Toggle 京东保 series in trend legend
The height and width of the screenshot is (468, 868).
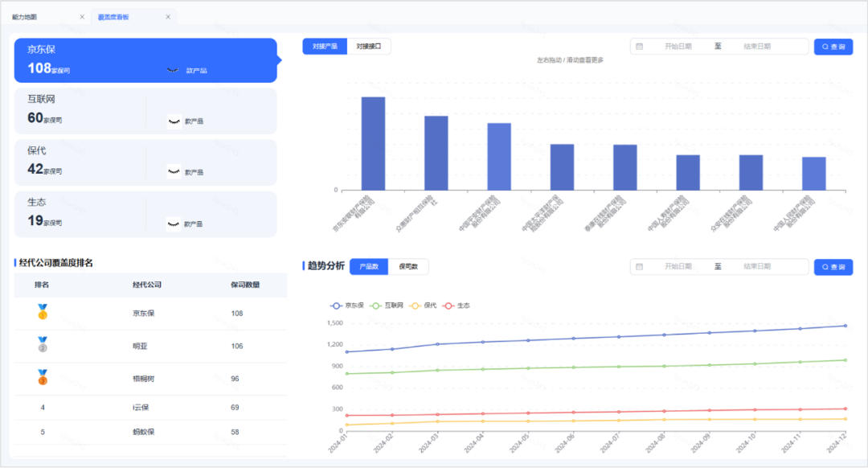pyautogui.click(x=347, y=306)
